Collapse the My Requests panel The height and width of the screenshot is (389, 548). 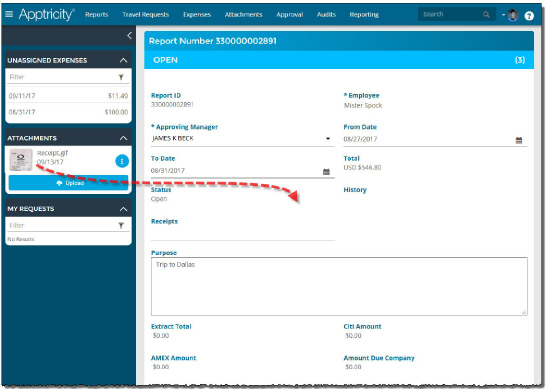coord(123,209)
